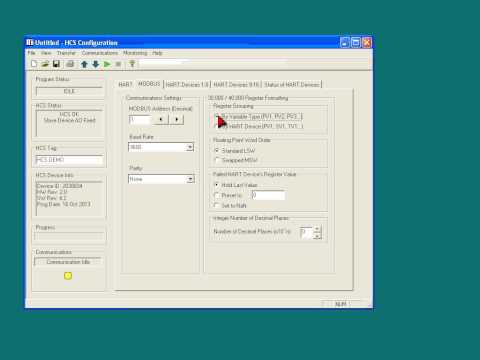Maximize the HCS Configuration window
The width and height of the screenshot is (480, 360).
pos(356,42)
